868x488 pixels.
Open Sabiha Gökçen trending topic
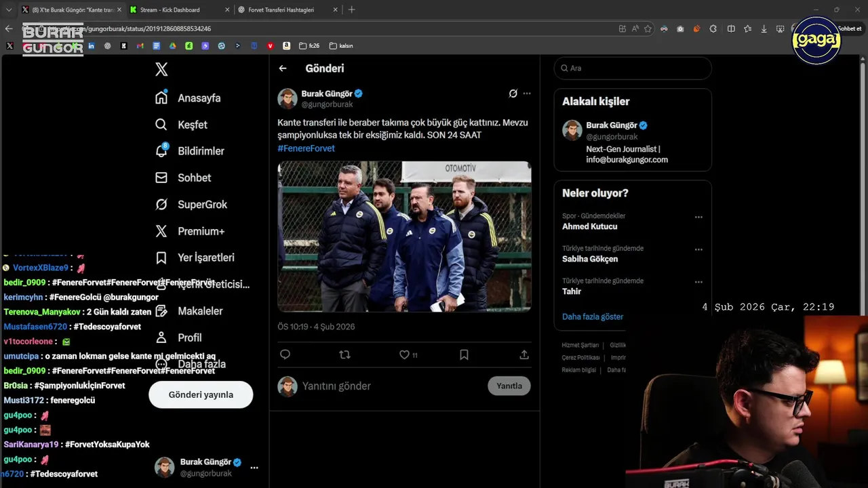(x=590, y=259)
